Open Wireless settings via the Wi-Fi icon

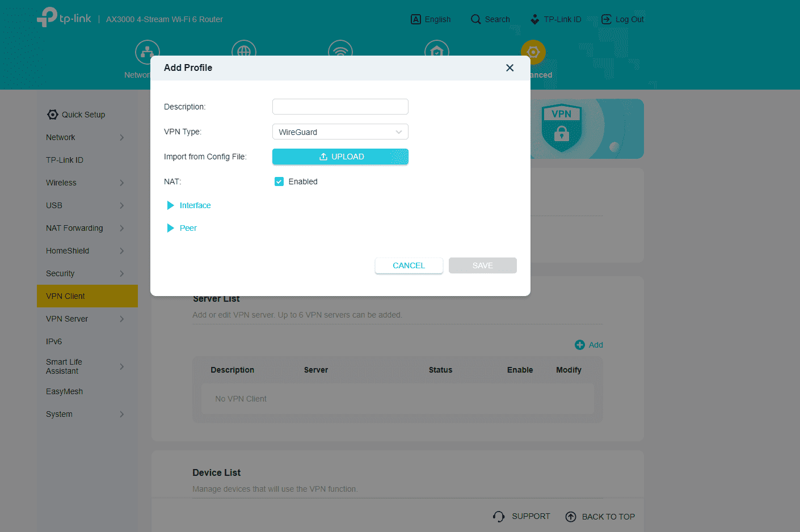coord(340,50)
